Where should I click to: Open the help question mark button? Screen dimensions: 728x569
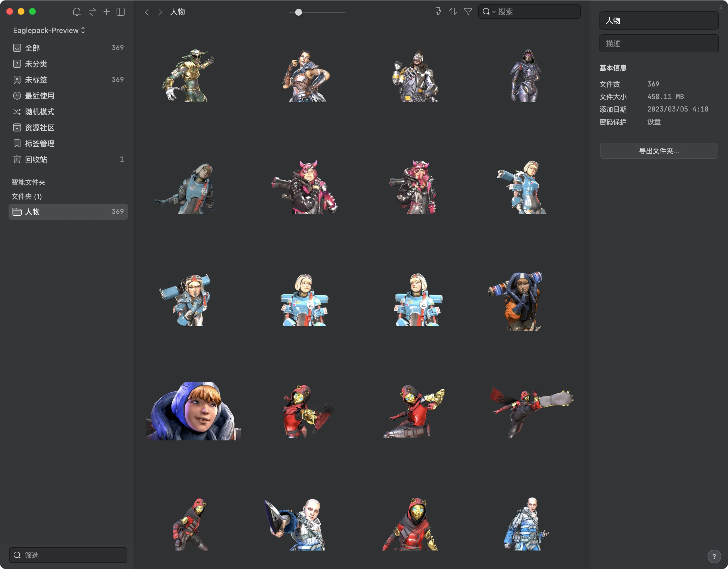[x=714, y=556]
